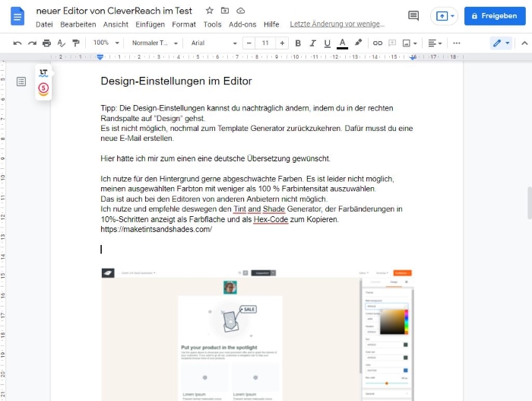Add a comment via toolbar icon
The height and width of the screenshot is (401, 532).
click(x=392, y=43)
